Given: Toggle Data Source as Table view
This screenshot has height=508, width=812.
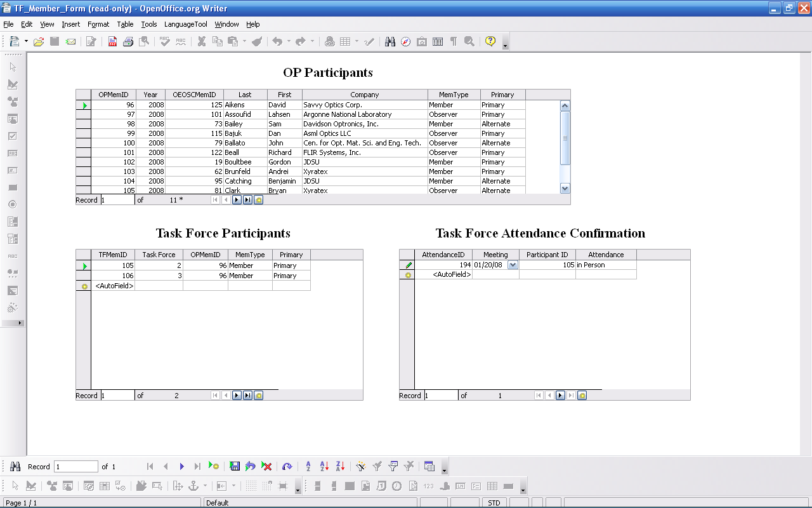Looking at the screenshot, I should point(429,467).
